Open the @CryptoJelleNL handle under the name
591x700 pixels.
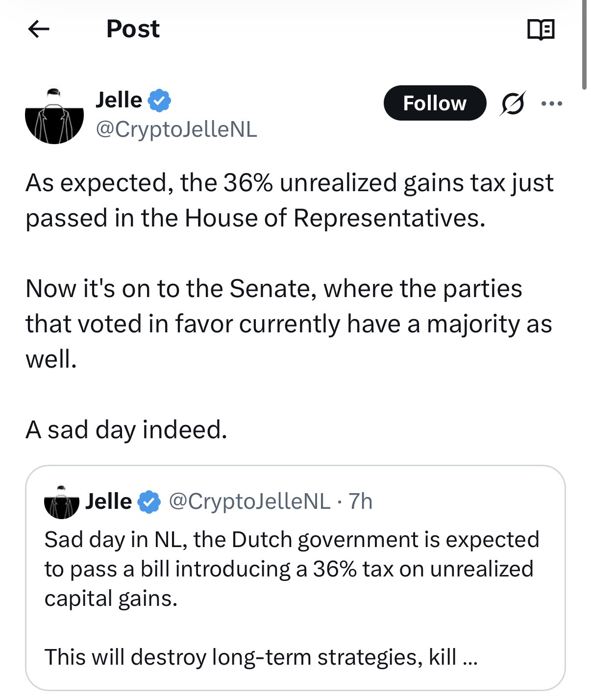click(x=176, y=129)
